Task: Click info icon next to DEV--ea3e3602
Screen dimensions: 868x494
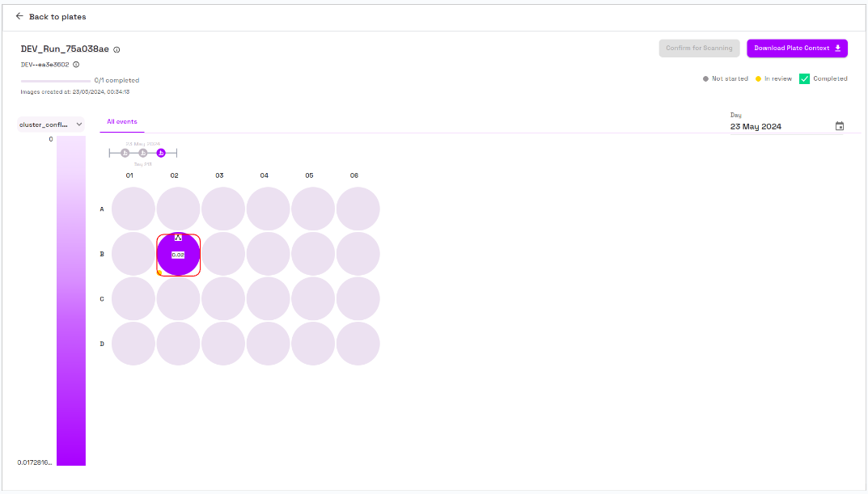Action: click(76, 65)
